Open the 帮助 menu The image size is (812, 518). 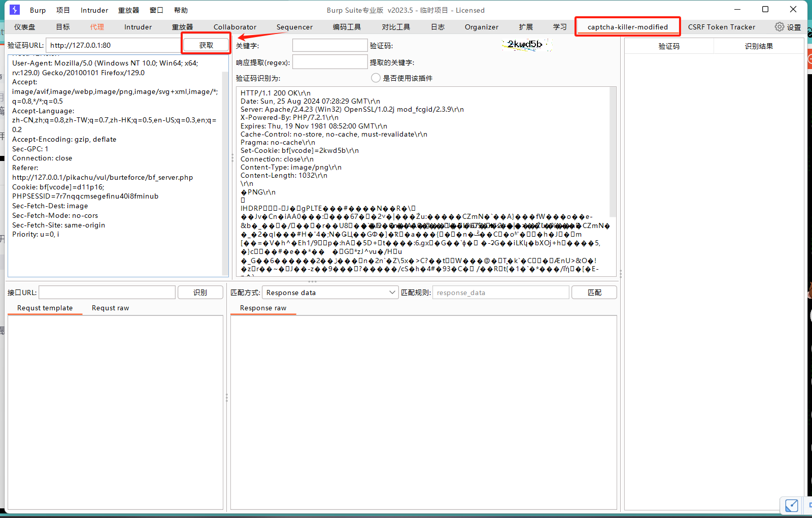pos(181,10)
